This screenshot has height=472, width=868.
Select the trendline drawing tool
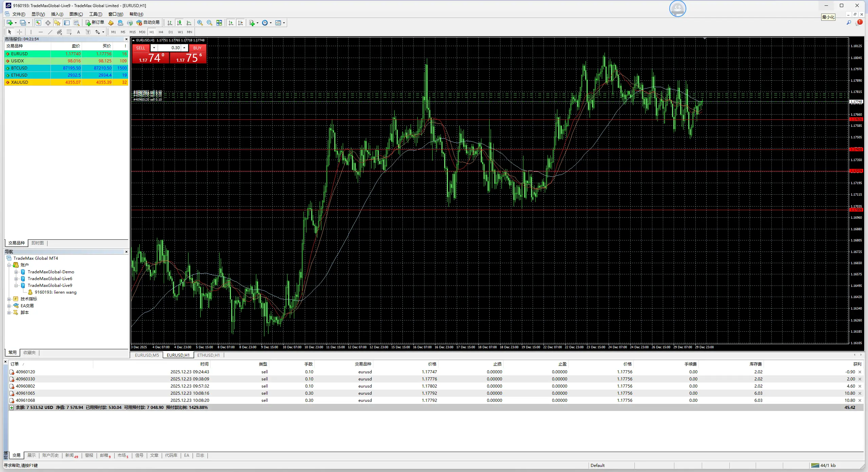pyautogui.click(x=50, y=32)
